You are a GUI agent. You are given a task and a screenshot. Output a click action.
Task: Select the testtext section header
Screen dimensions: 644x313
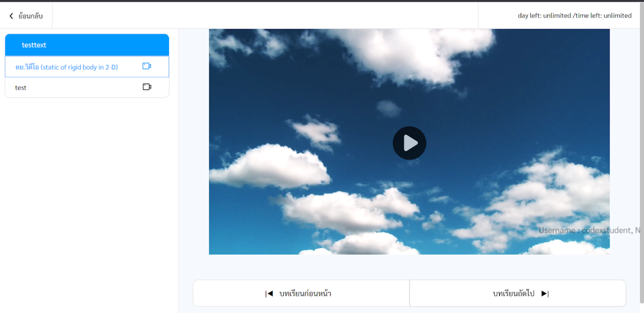pyautogui.click(x=34, y=45)
